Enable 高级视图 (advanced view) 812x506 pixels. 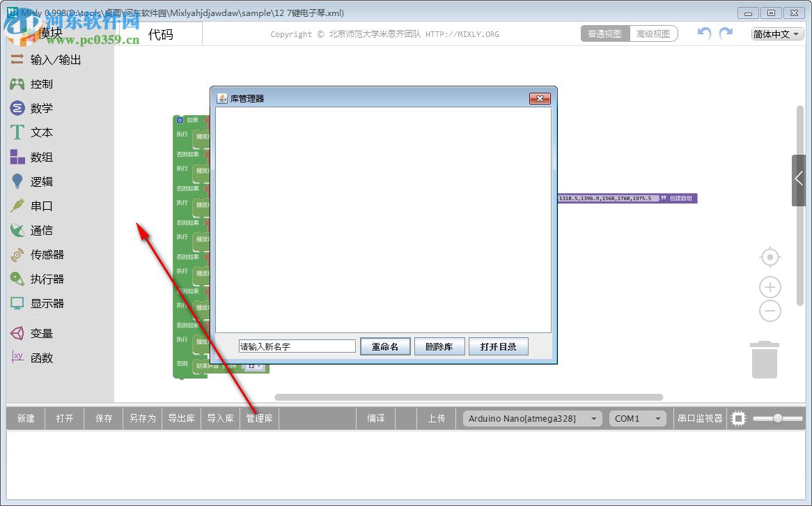653,33
